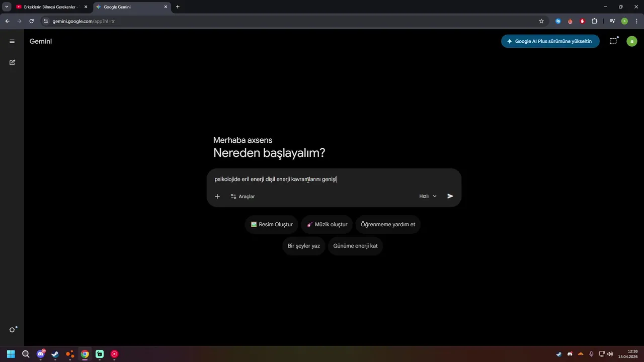Screen dimensions: 644x362
Task: Click the prompt text input field
Action: click(x=334, y=179)
